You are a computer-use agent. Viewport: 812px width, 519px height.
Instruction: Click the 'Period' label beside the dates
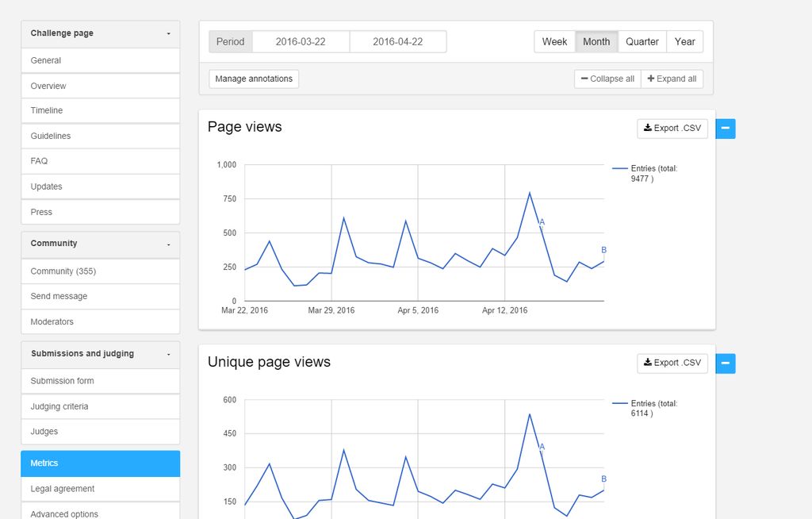pyautogui.click(x=231, y=41)
